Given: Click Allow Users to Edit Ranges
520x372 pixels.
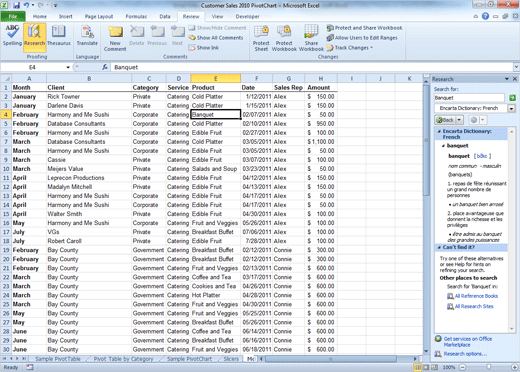Looking at the screenshot, I should pos(362,38).
